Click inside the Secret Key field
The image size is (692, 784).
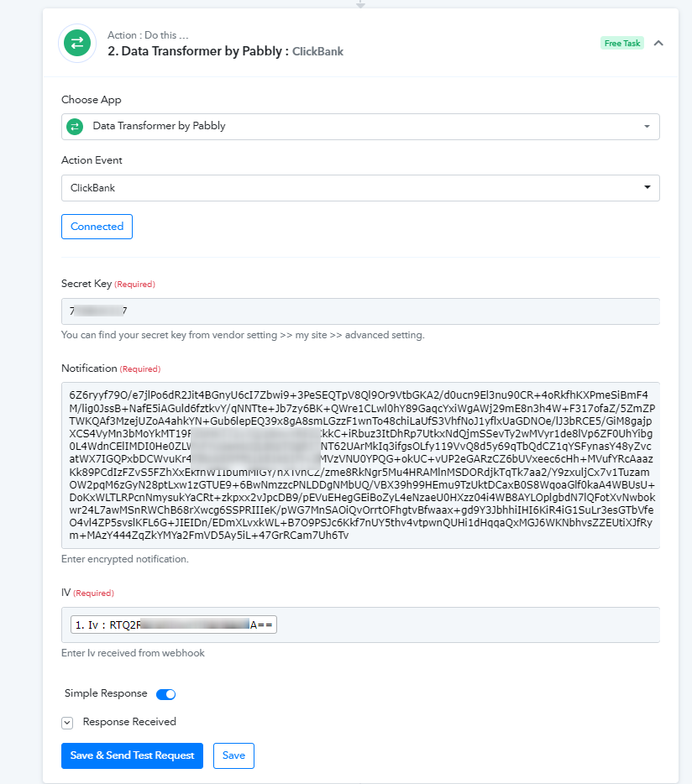click(360, 311)
